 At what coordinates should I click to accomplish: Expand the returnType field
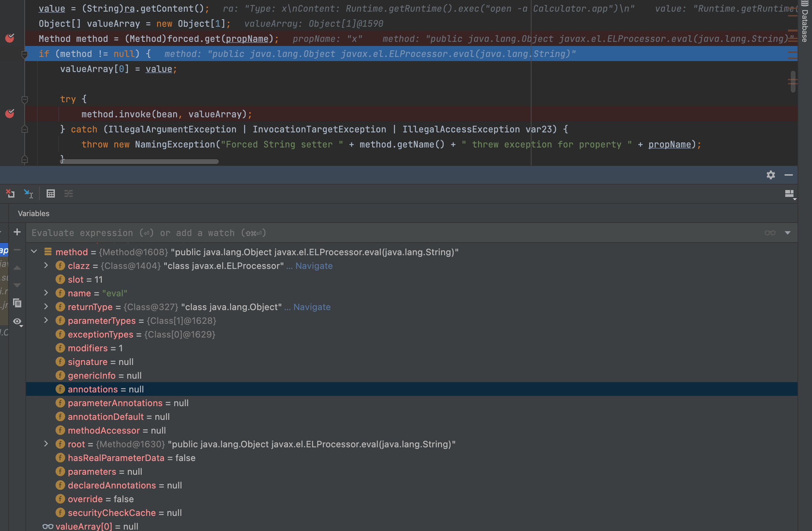click(x=46, y=307)
